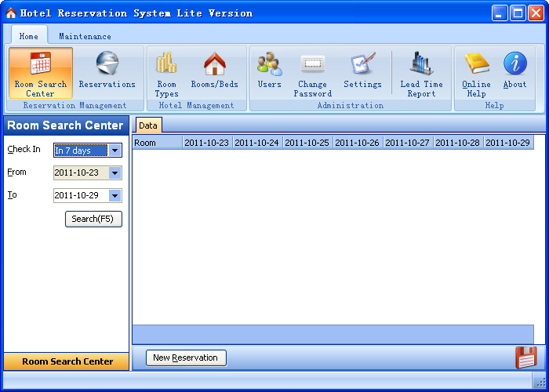This screenshot has height=392, width=549.
Task: Click the New Reservation button
Action: (x=186, y=358)
